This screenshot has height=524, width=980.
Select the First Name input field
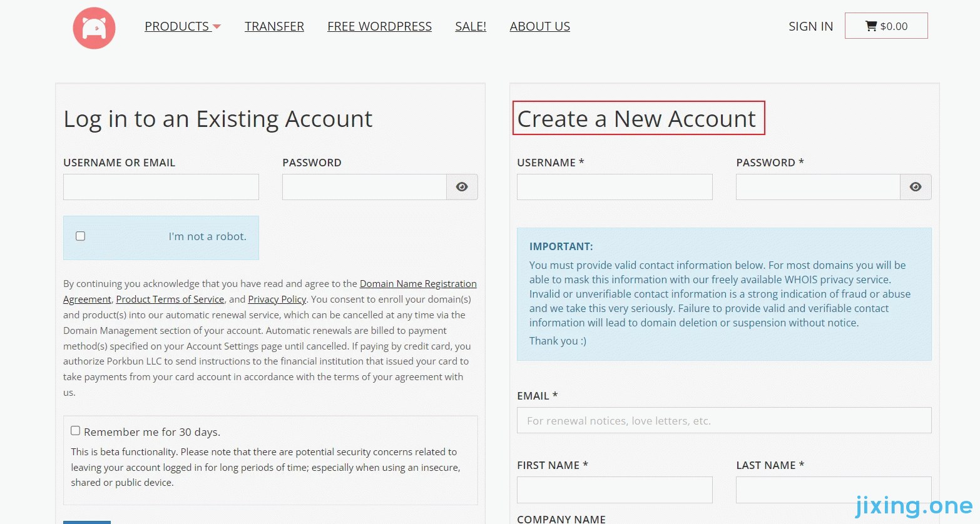(615, 490)
